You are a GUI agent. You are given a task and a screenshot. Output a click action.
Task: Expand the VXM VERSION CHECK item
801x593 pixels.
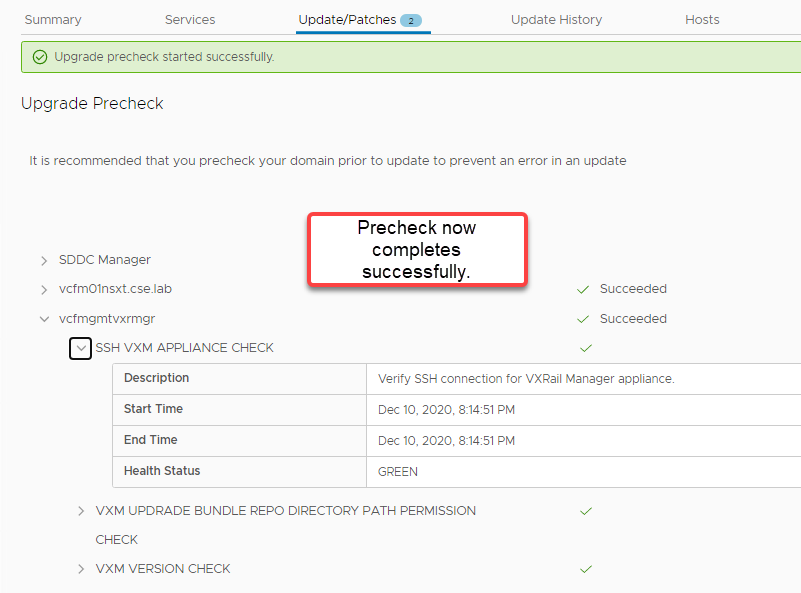(81, 569)
